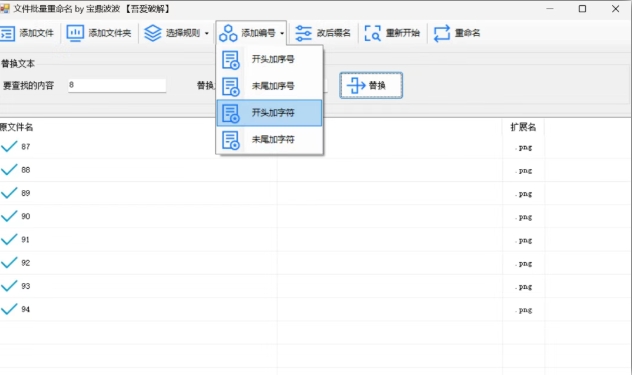This screenshot has width=632, height=375.
Task: Choose 开头加字符 from the menu
Action: click(x=269, y=113)
